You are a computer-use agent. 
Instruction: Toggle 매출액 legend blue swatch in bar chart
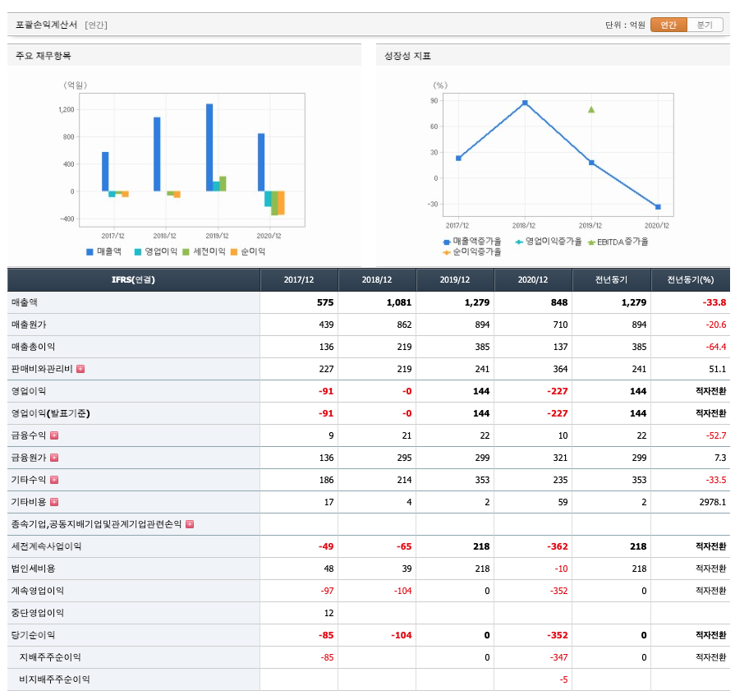pyautogui.click(x=90, y=251)
